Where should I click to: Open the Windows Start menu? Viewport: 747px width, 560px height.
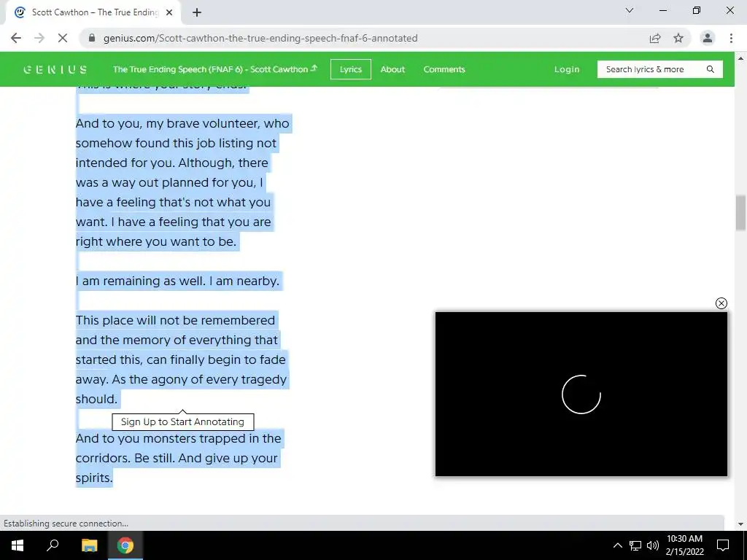[x=18, y=545]
